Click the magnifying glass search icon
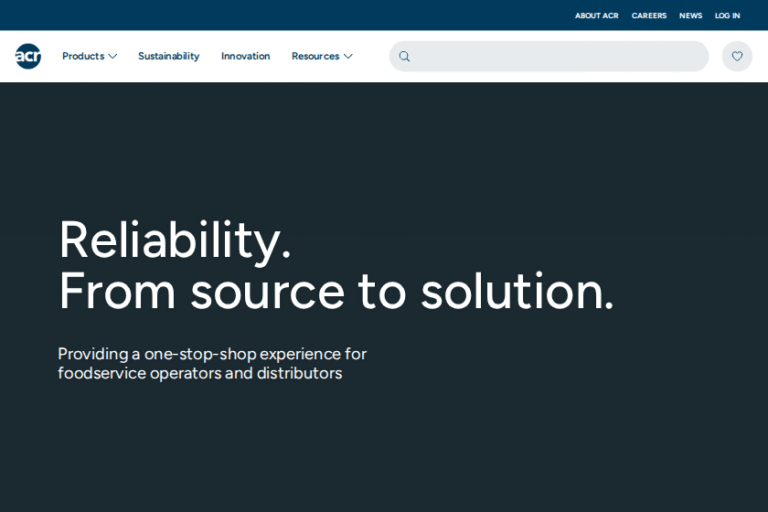The width and height of the screenshot is (768, 512). point(404,56)
